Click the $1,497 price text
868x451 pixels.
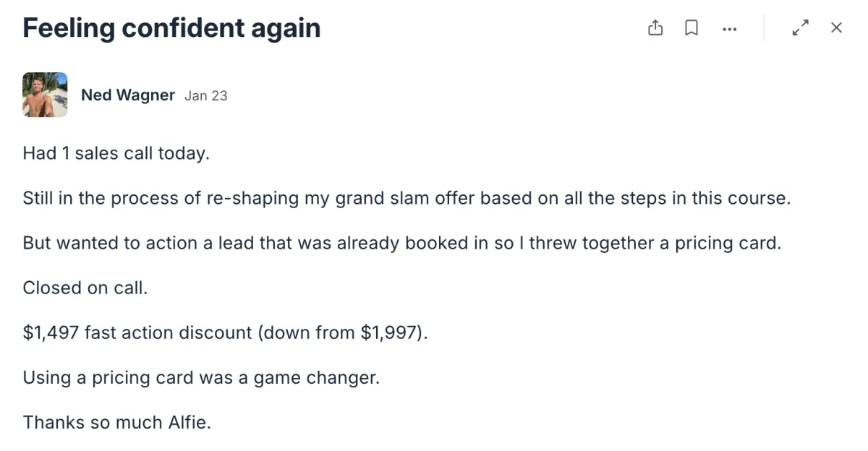coord(50,332)
